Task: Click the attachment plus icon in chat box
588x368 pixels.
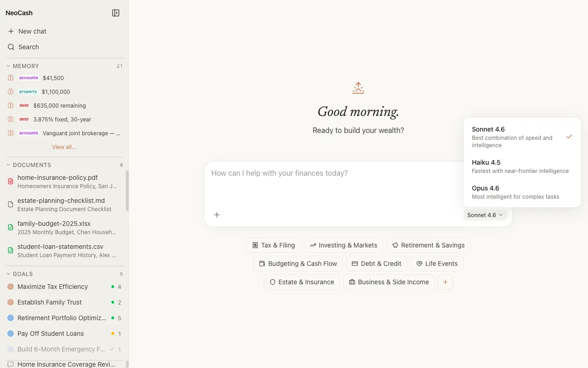Action: click(x=217, y=215)
